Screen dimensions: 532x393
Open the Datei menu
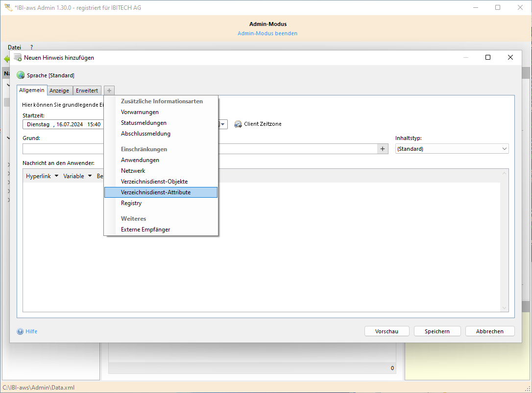point(14,47)
